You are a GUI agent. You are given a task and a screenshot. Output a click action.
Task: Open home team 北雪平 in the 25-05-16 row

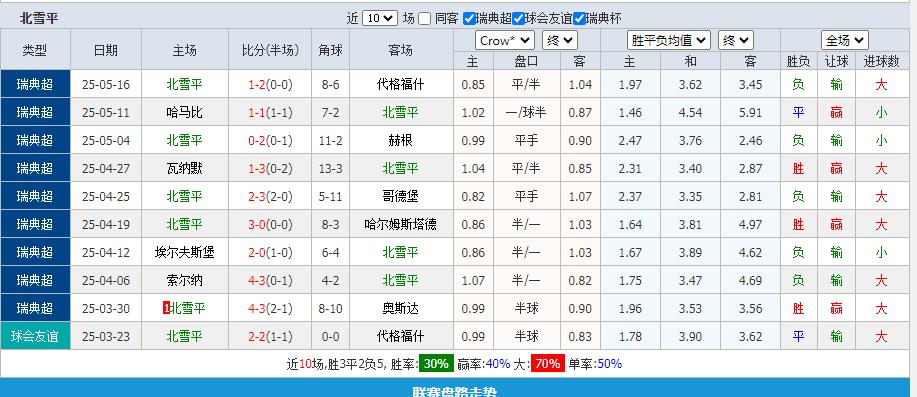184,85
